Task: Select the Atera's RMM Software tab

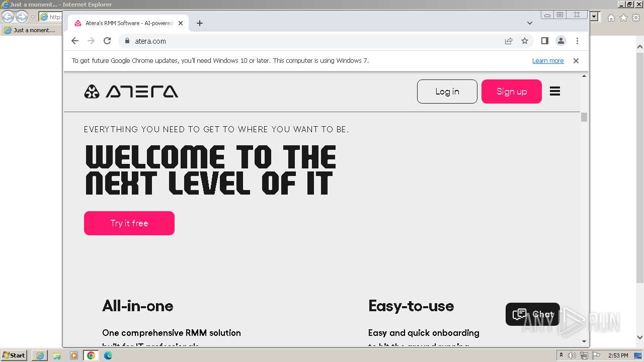Action: click(x=128, y=23)
